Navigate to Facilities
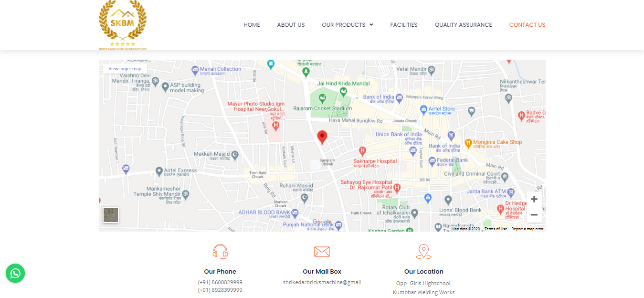This screenshot has width=644, height=298. 404,25
